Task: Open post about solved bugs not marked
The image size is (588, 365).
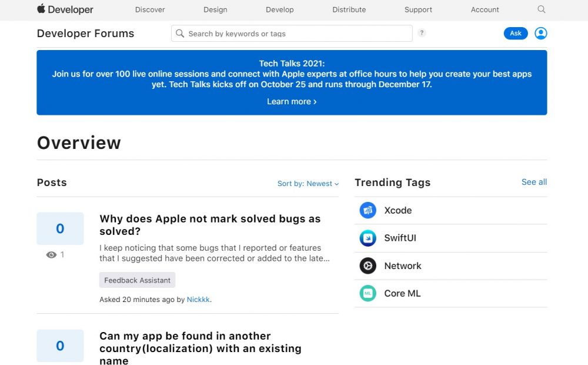Action: coord(210,224)
